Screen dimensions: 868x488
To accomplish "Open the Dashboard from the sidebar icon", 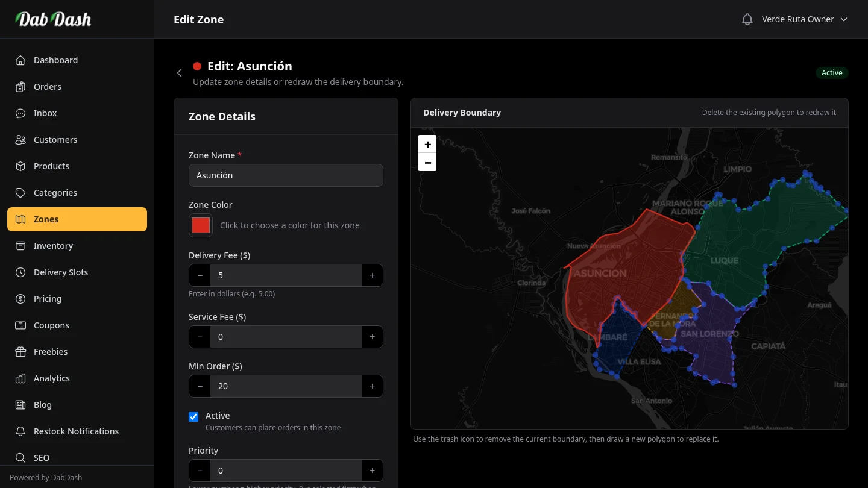I will [x=20, y=60].
